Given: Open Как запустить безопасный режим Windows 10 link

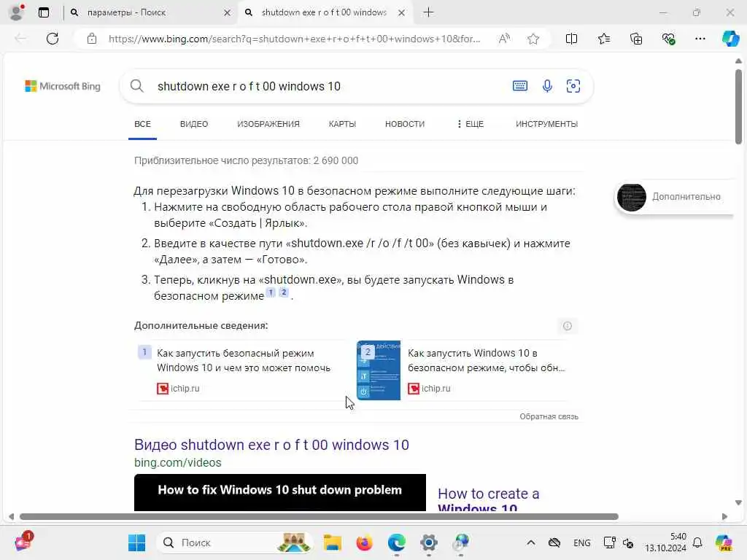Looking at the screenshot, I should tap(244, 360).
